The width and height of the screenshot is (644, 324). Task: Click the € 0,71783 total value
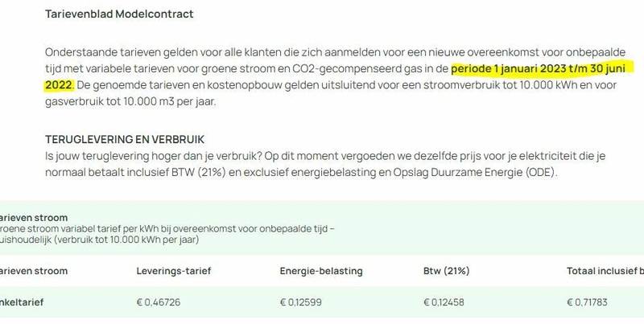click(587, 302)
